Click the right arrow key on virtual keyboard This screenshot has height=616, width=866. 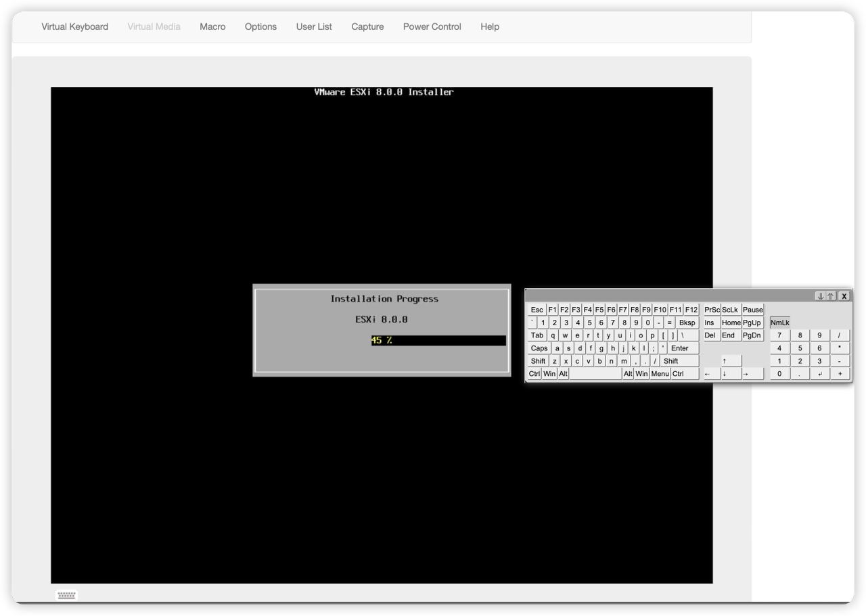(753, 373)
